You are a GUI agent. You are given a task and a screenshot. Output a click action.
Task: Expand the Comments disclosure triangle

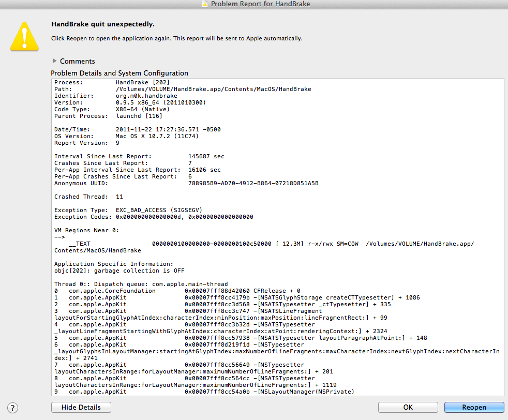(54, 61)
